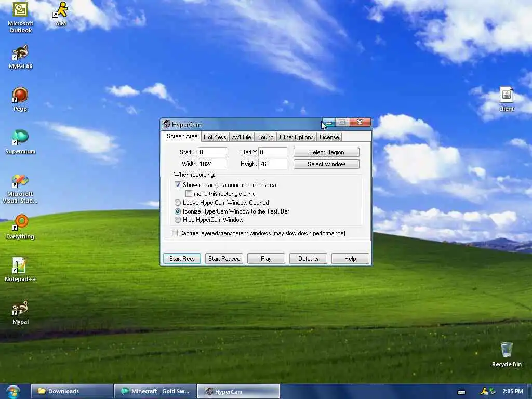Switch to the Hot Keys tab
Image resolution: width=532 pixels, height=399 pixels.
[x=215, y=137]
